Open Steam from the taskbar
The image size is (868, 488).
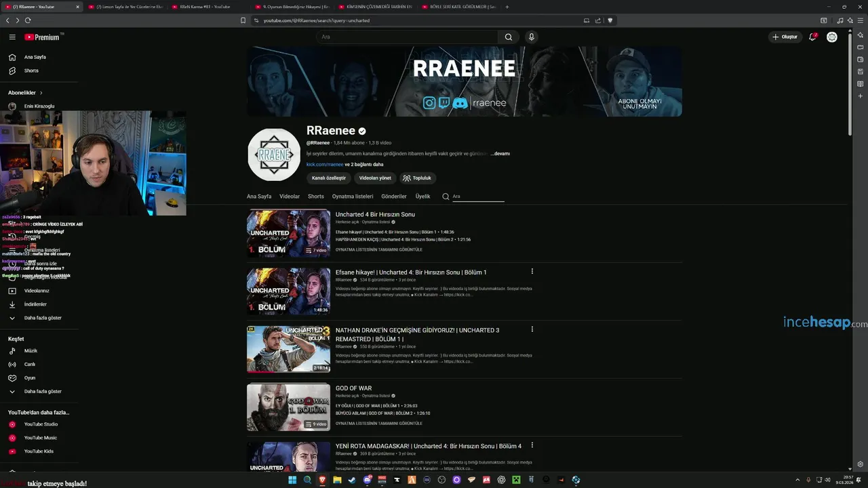[352, 480]
